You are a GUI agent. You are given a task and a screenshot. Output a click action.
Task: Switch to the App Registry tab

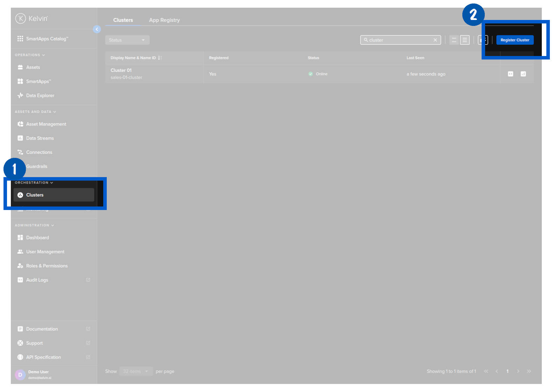[164, 20]
